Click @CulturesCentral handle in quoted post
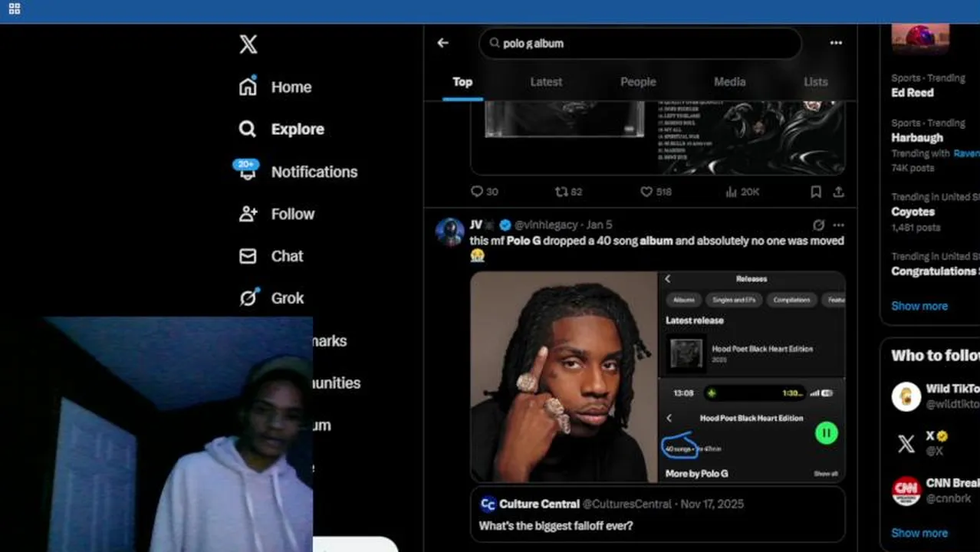980x552 pixels. click(626, 504)
